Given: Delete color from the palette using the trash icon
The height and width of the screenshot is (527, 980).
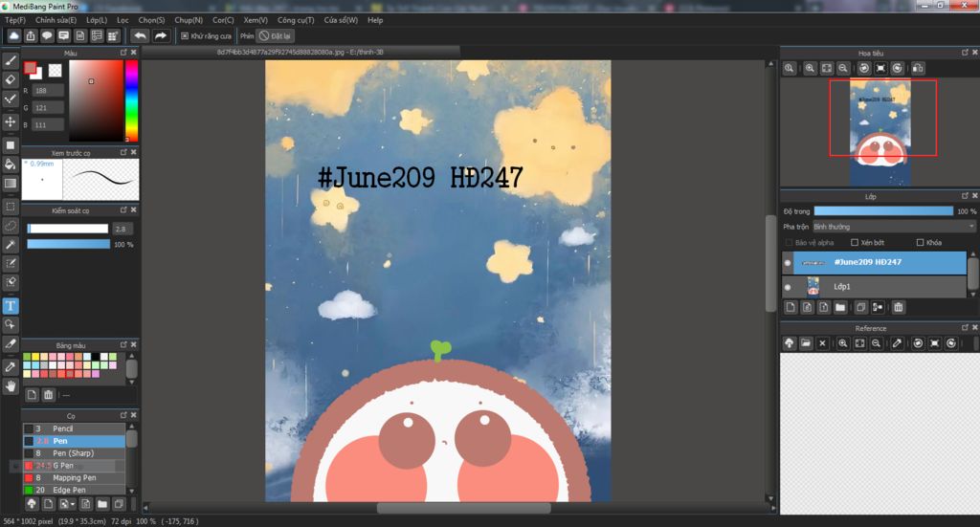Looking at the screenshot, I should click(48, 395).
